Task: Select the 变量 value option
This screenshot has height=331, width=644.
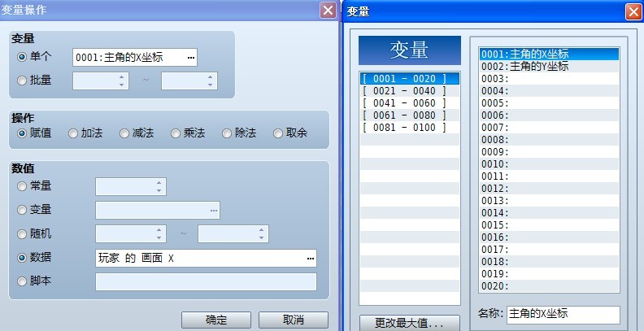Action: tap(22, 211)
